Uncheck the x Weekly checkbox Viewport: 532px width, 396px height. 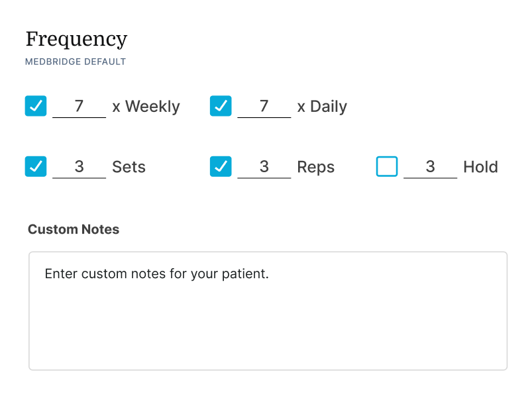pos(36,106)
